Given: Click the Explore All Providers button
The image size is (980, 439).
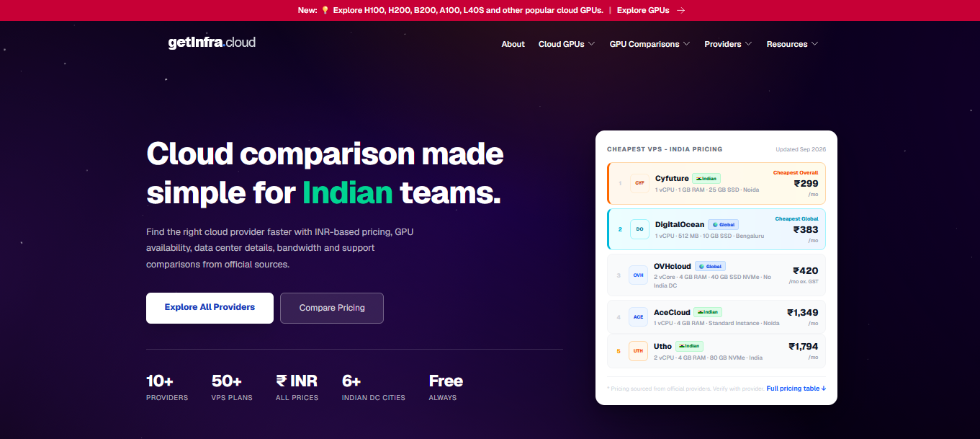Looking at the screenshot, I should tap(210, 308).
